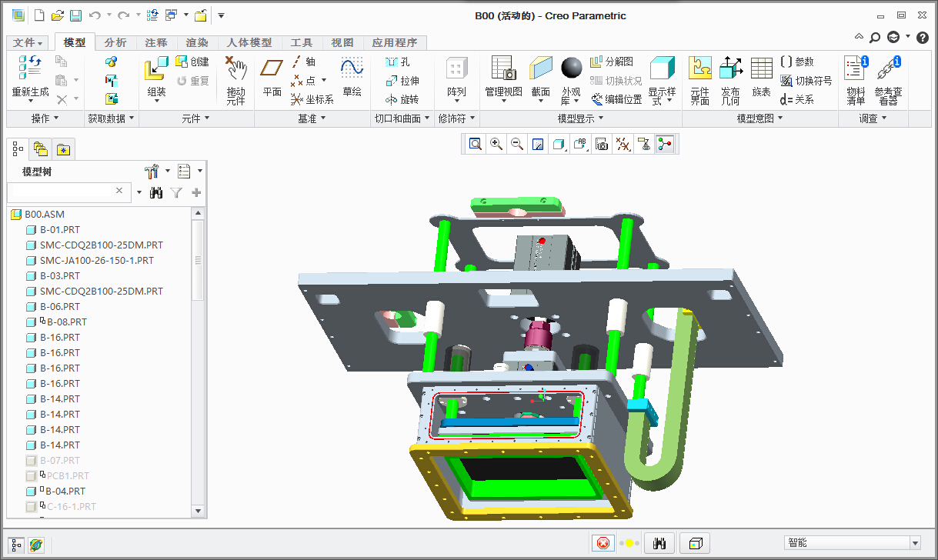Image resolution: width=938 pixels, height=560 pixels.
Task: Click the Refit view icon in graphics toolbar
Action: pyautogui.click(x=476, y=144)
